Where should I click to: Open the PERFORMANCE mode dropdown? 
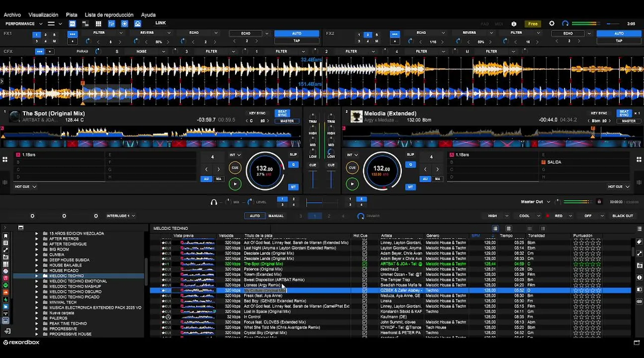[x=24, y=23]
